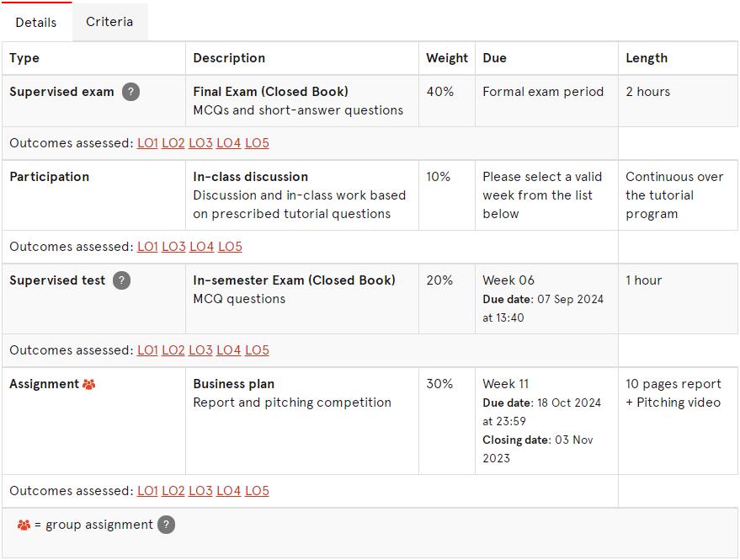Click group icon in the legend row
Screen dimensions: 740x560
click(x=24, y=525)
